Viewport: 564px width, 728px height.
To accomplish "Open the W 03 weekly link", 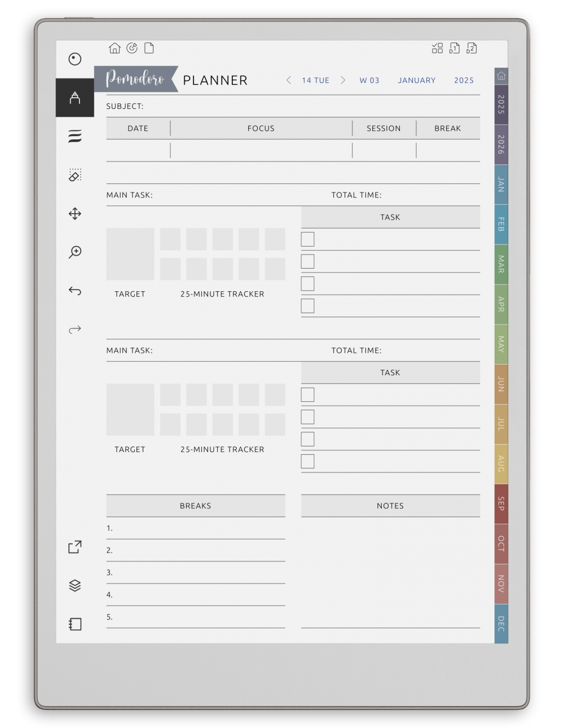I will point(369,80).
